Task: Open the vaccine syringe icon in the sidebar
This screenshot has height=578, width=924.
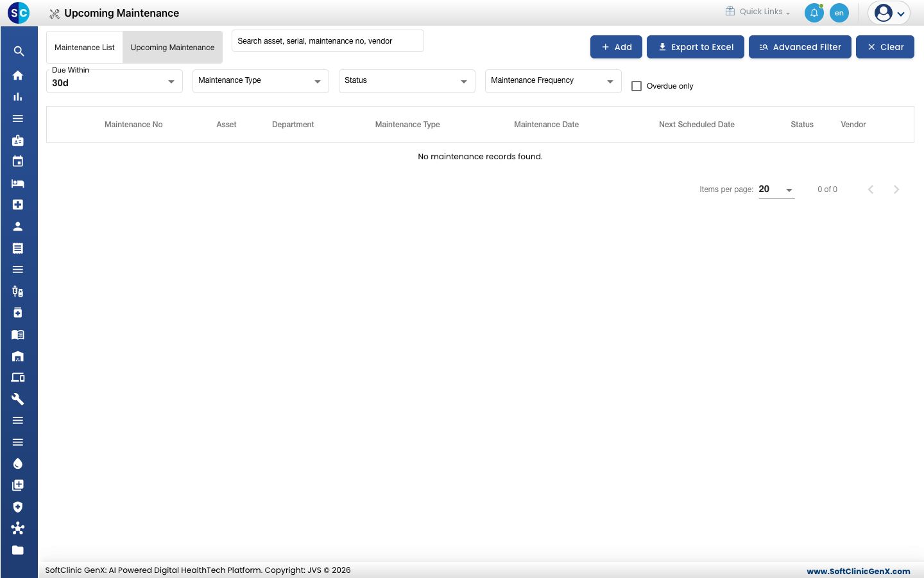Action: (x=18, y=291)
